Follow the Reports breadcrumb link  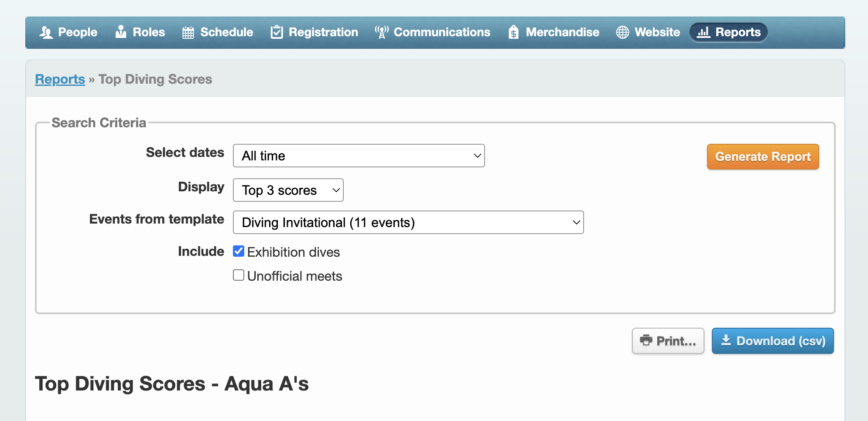click(60, 79)
